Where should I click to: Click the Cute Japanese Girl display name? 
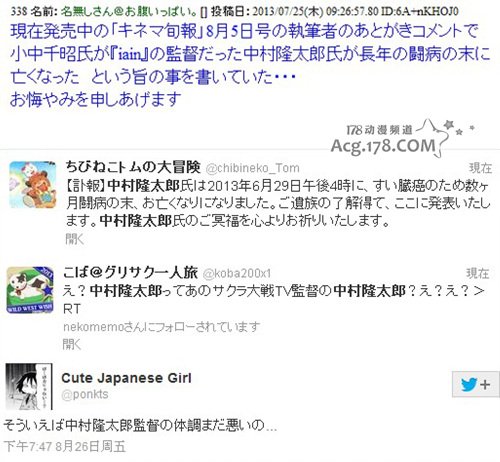tap(126, 378)
